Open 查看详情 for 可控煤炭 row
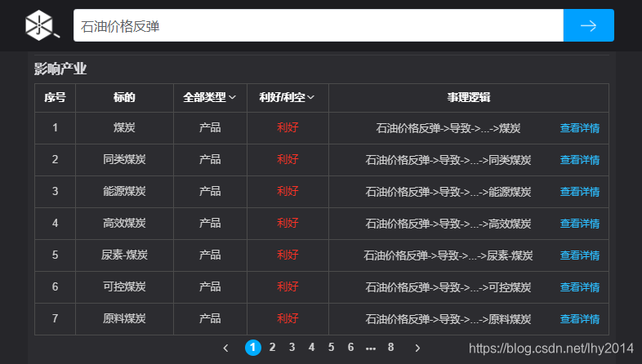The width and height of the screenshot is (642, 364). pos(580,287)
